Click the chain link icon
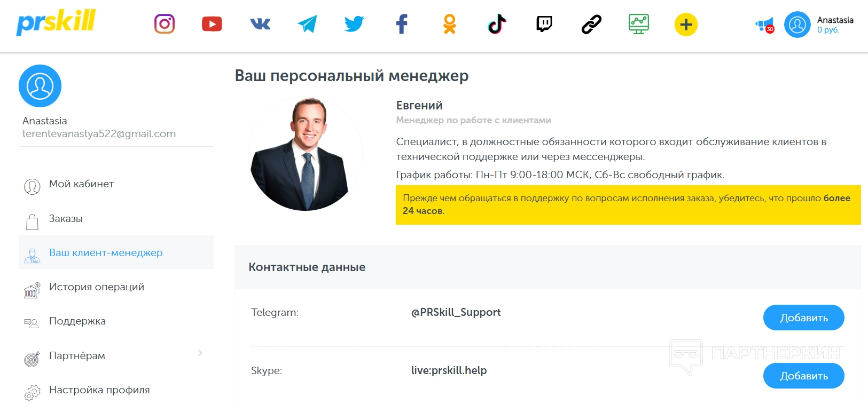Image resolution: width=868 pixels, height=404 pixels. click(591, 24)
